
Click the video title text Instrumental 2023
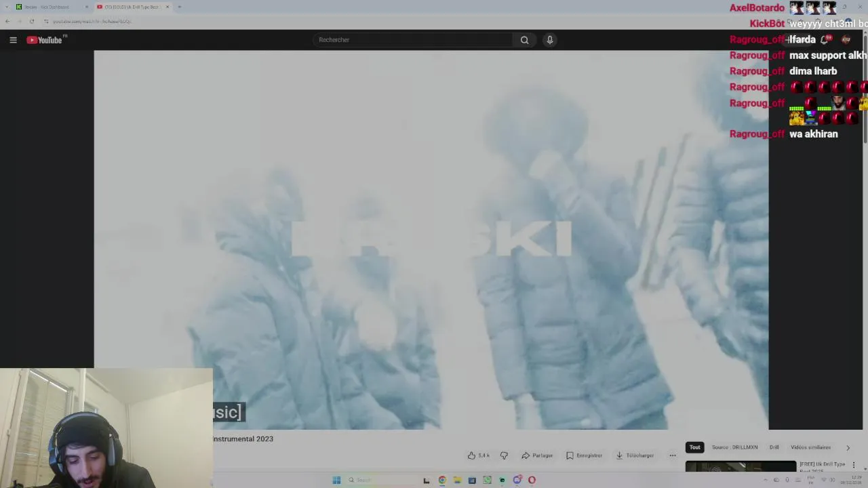243,439
